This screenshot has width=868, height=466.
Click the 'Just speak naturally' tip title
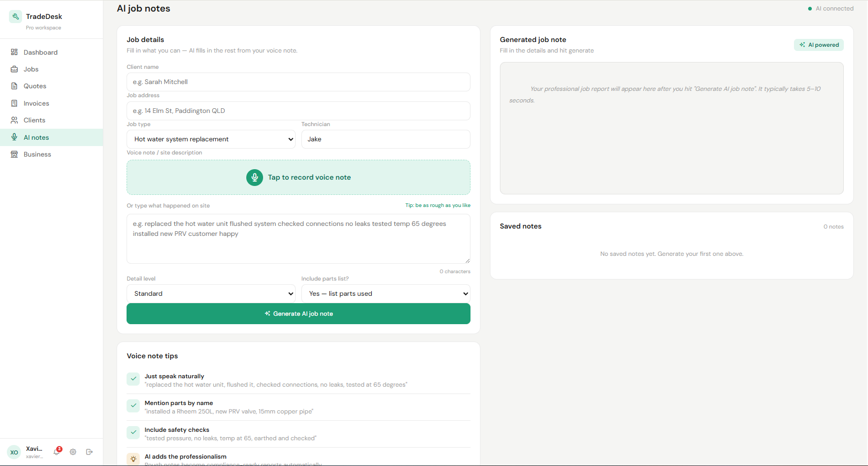pyautogui.click(x=174, y=376)
